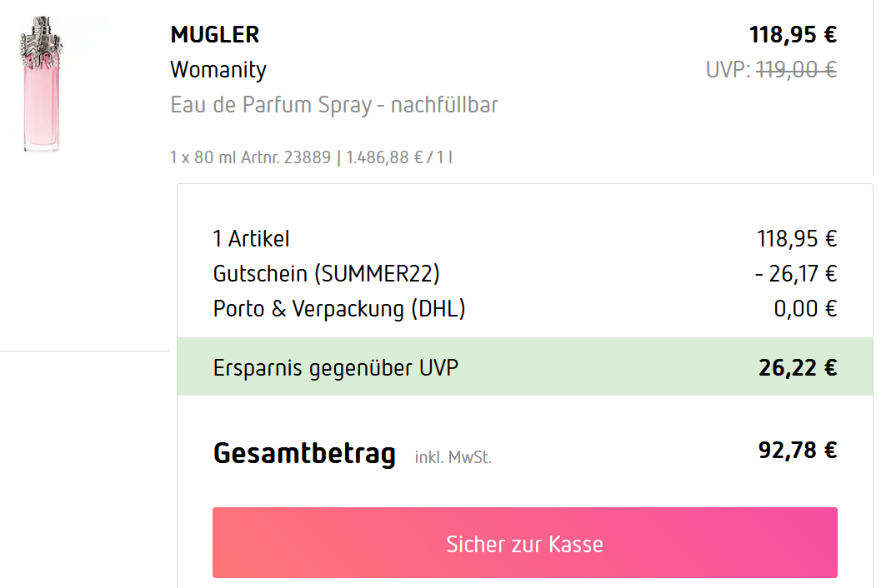Click the Womanity product name

(x=218, y=70)
